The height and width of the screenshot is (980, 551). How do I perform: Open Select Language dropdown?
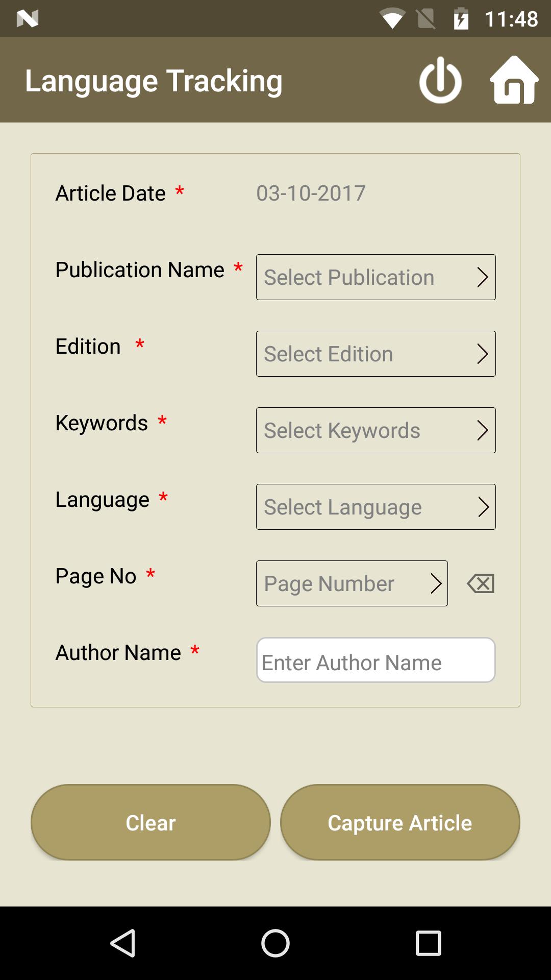pyautogui.click(x=376, y=507)
